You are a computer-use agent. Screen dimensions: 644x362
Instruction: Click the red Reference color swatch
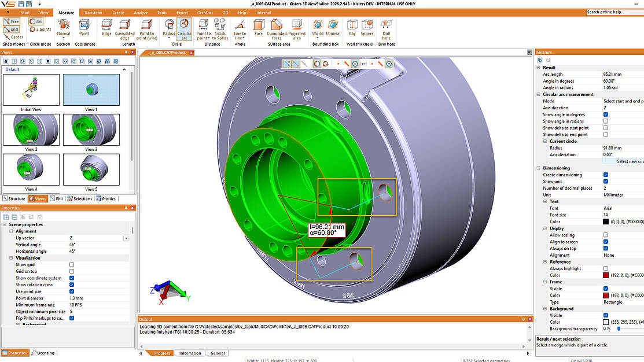pos(606,275)
